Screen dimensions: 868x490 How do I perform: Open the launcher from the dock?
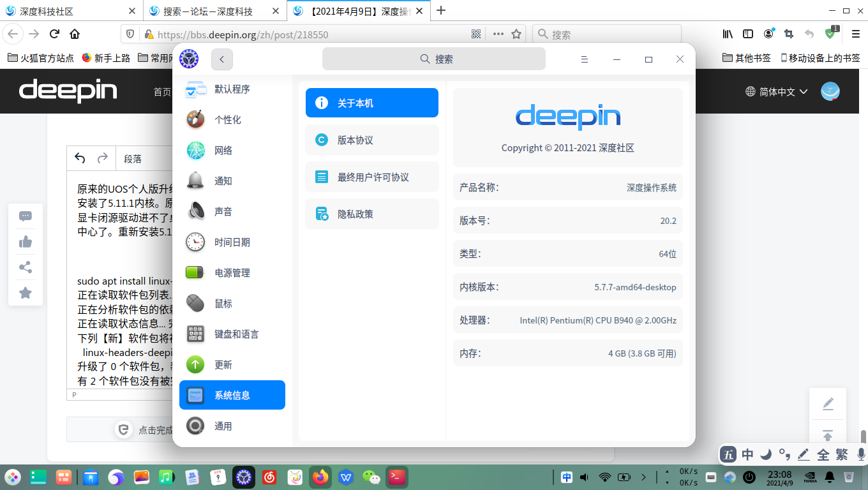coord(13,477)
